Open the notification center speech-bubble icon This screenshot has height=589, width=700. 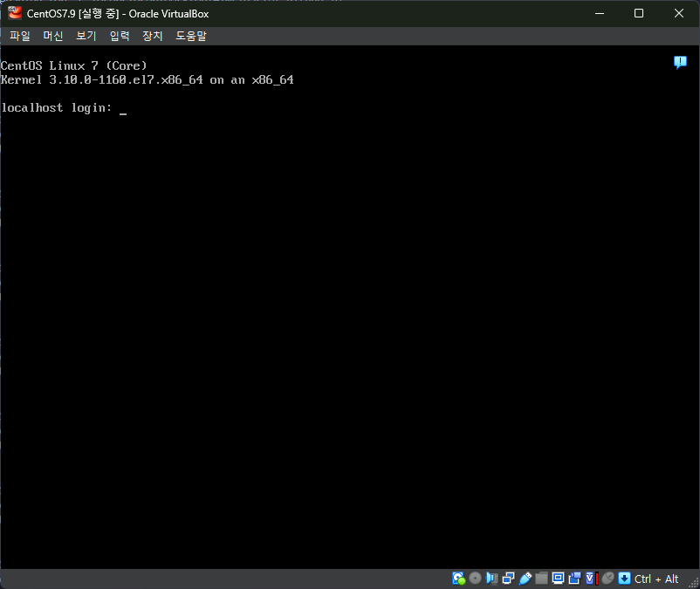(x=680, y=63)
